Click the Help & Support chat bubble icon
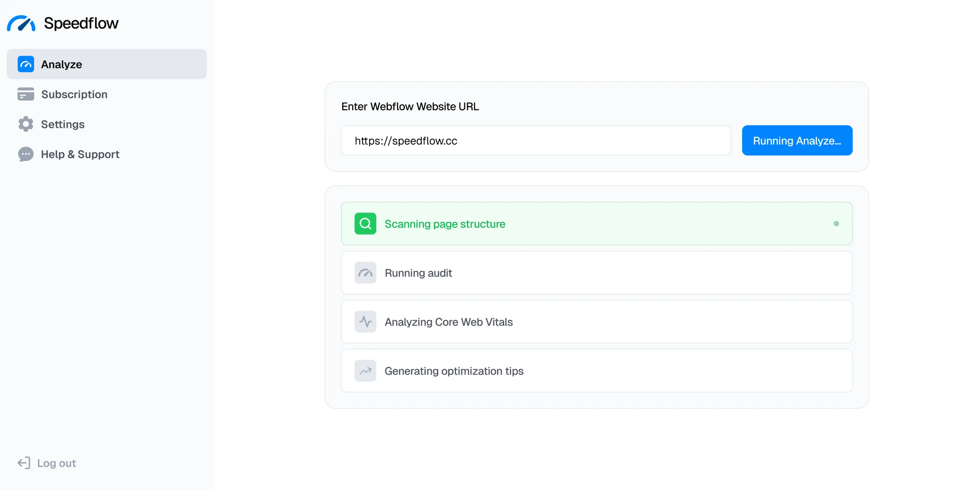Screen dimensions: 980x491 pos(25,154)
